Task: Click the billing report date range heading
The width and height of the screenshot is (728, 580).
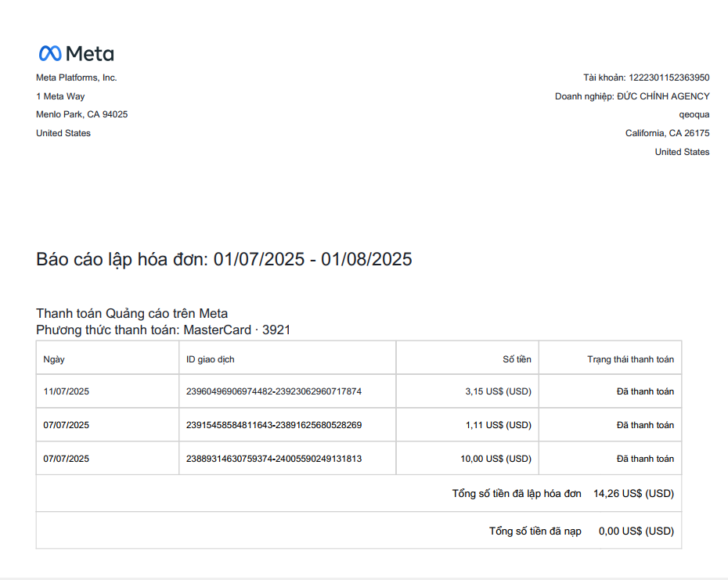Action: pos(224,259)
